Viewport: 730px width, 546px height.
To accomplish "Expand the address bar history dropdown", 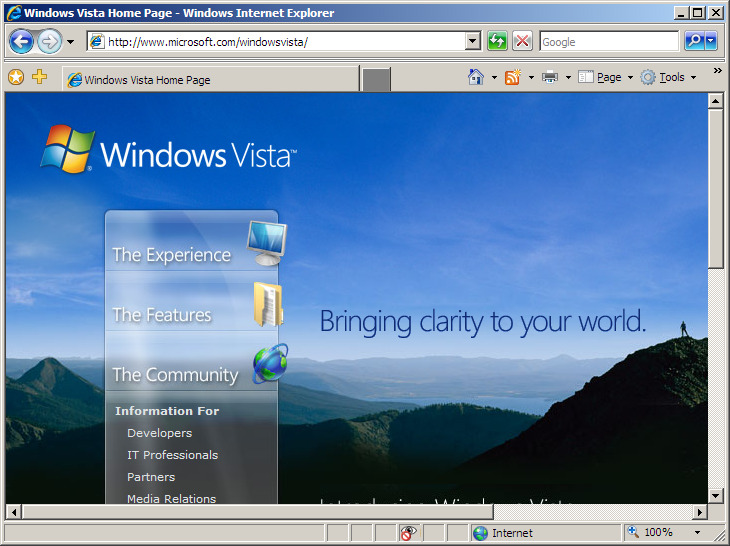I will tap(473, 42).
